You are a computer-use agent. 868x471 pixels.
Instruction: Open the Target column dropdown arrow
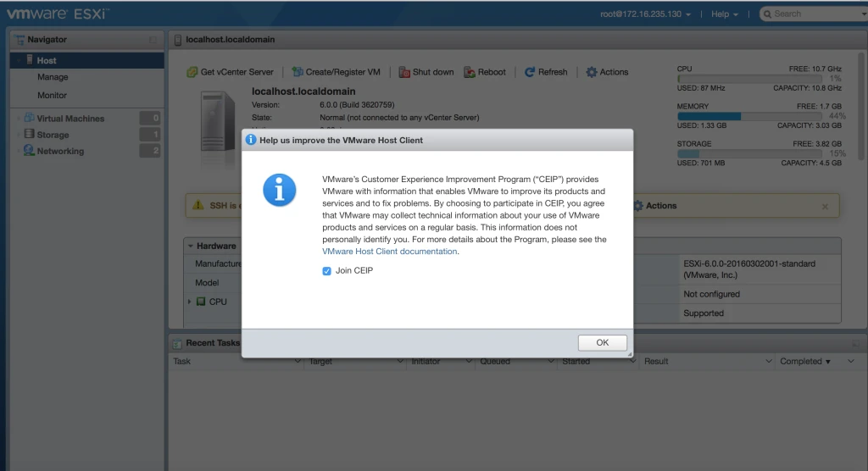coord(400,362)
